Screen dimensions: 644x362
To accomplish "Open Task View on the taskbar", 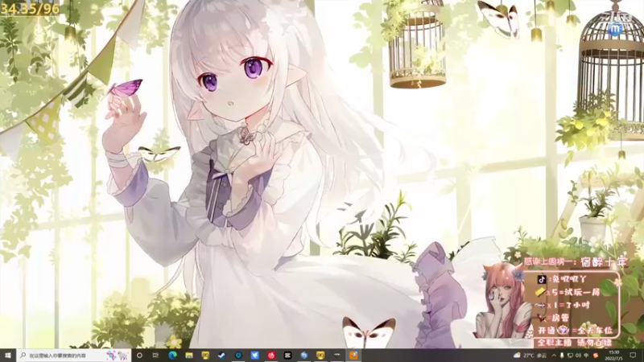I will [155, 356].
